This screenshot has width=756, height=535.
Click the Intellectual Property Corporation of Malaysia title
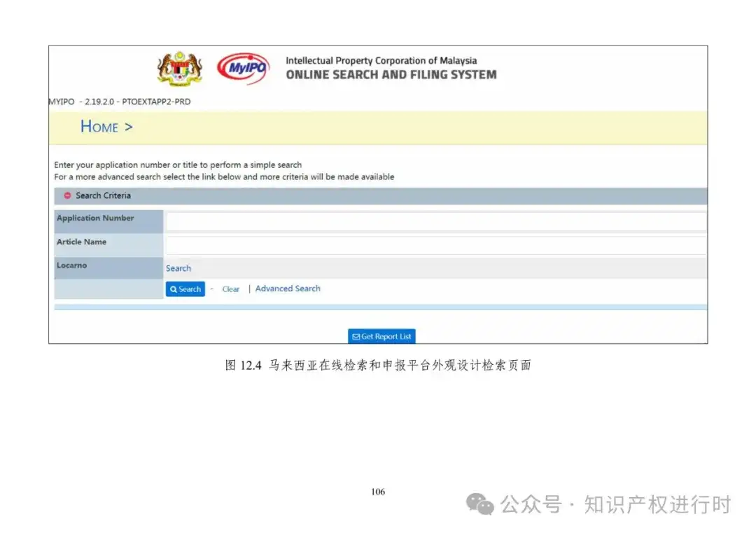tap(381, 61)
